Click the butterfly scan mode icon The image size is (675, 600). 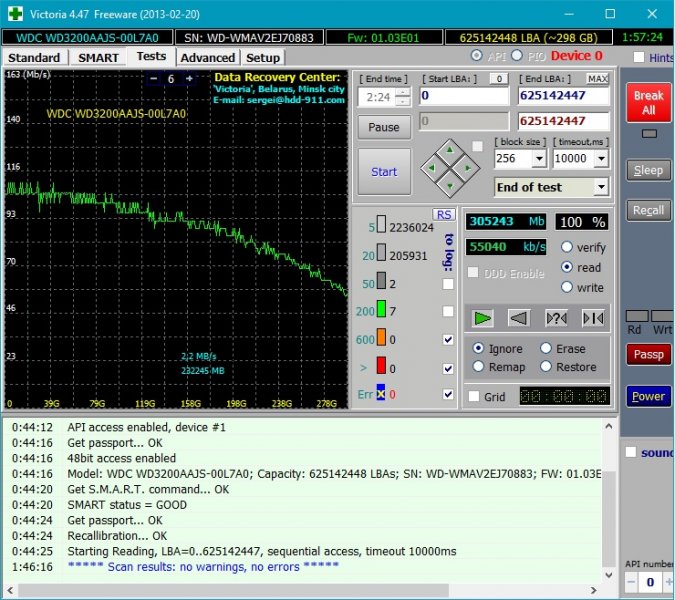click(593, 318)
